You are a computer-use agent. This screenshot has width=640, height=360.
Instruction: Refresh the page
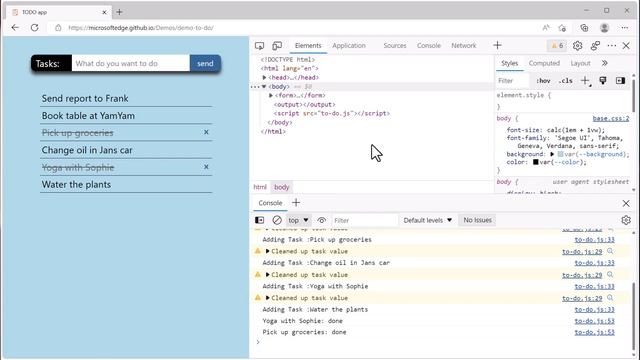(x=35, y=28)
